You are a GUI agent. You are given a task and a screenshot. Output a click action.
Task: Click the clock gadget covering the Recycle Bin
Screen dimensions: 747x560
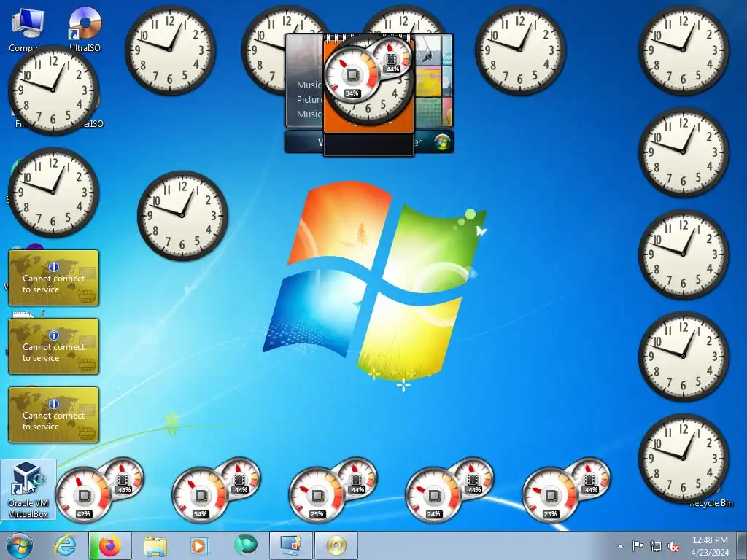tap(684, 458)
